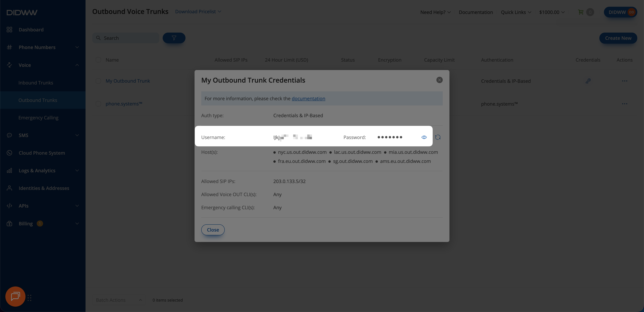Image resolution: width=644 pixels, height=312 pixels.
Task: Click the cart item count badge
Action: [x=590, y=12]
